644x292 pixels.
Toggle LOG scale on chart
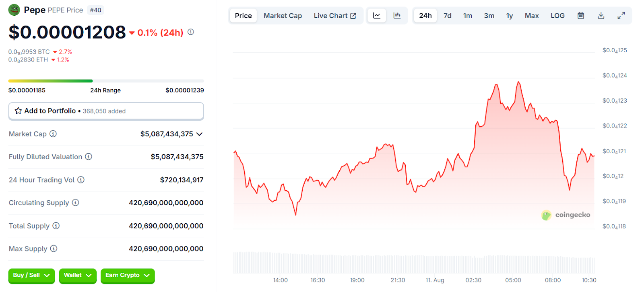click(x=557, y=16)
